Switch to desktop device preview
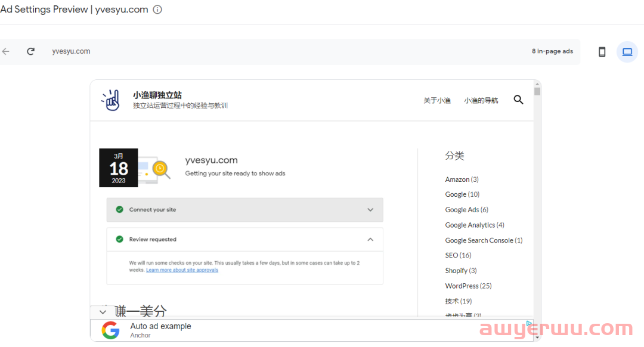Screen dimensions: 644x347 (x=627, y=52)
